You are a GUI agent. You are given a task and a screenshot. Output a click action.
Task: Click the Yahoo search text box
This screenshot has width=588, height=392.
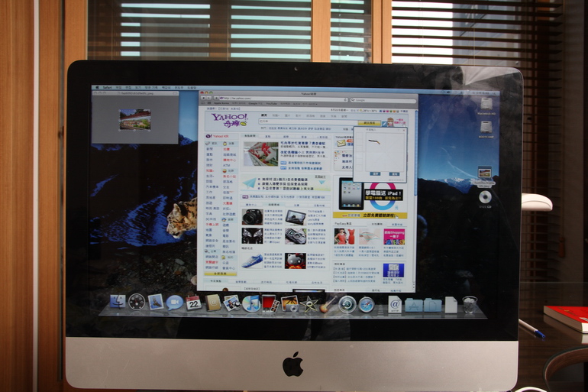(308, 121)
